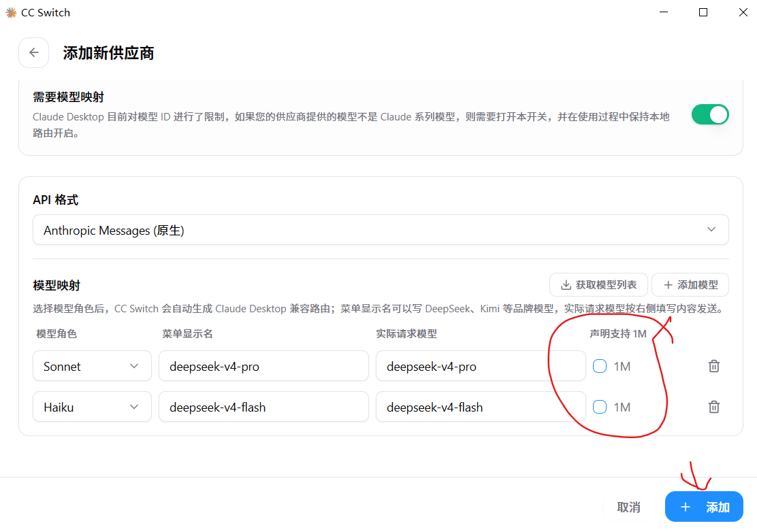Screen dimensions: 757x532
Task: Click the 菜单显示名 column header
Action: [187, 334]
